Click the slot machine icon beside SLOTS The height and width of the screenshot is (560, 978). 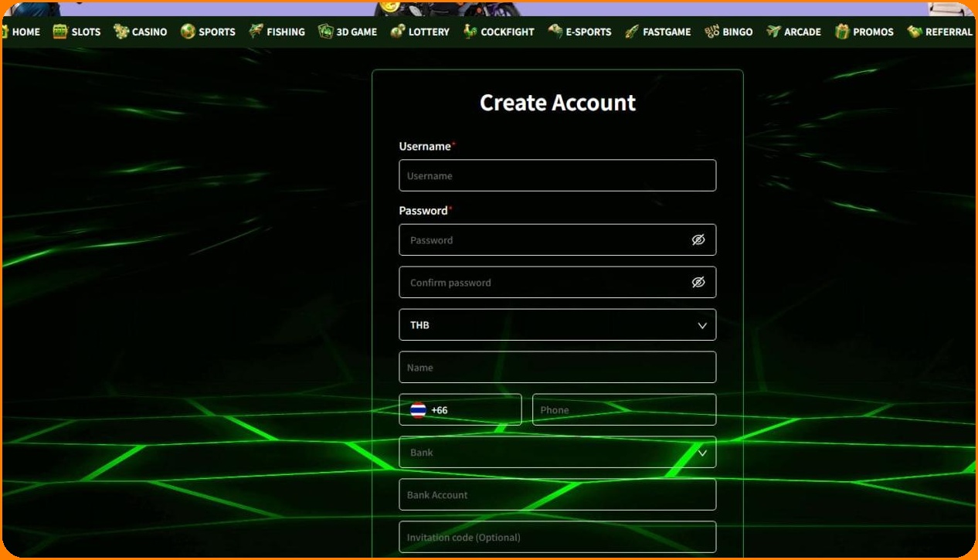[x=60, y=32]
